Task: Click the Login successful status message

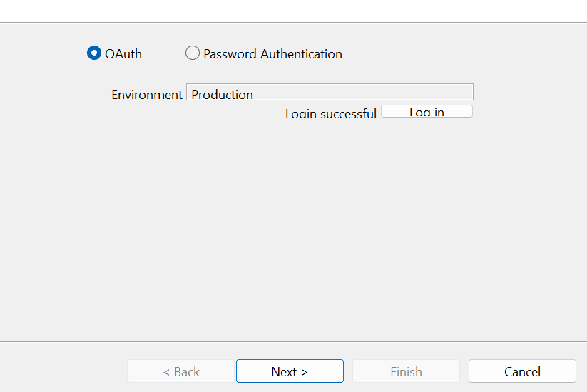Action: click(x=330, y=114)
